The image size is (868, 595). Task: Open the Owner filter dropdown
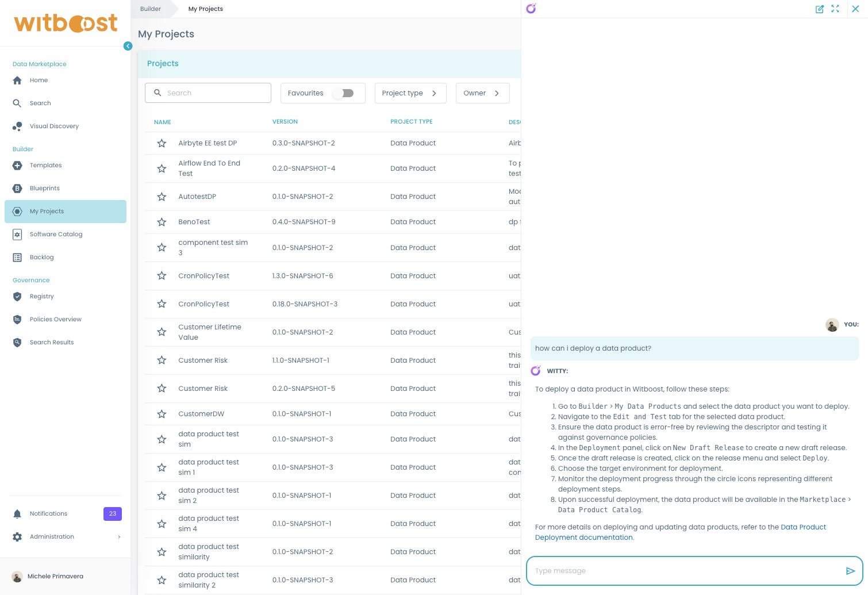pos(482,93)
